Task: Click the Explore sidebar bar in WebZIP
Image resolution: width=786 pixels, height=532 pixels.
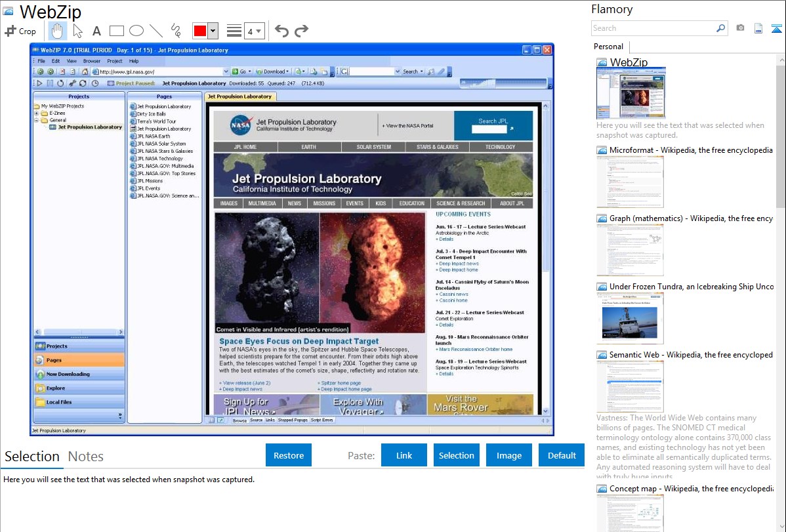Action: 79,388
